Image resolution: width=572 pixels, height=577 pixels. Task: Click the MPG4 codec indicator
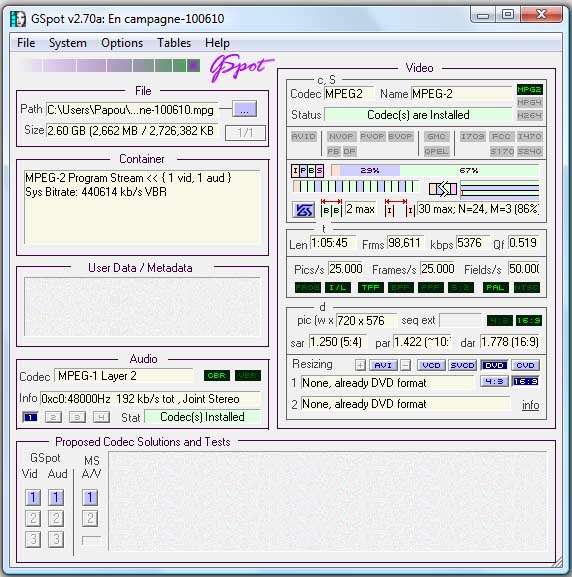[x=529, y=102]
